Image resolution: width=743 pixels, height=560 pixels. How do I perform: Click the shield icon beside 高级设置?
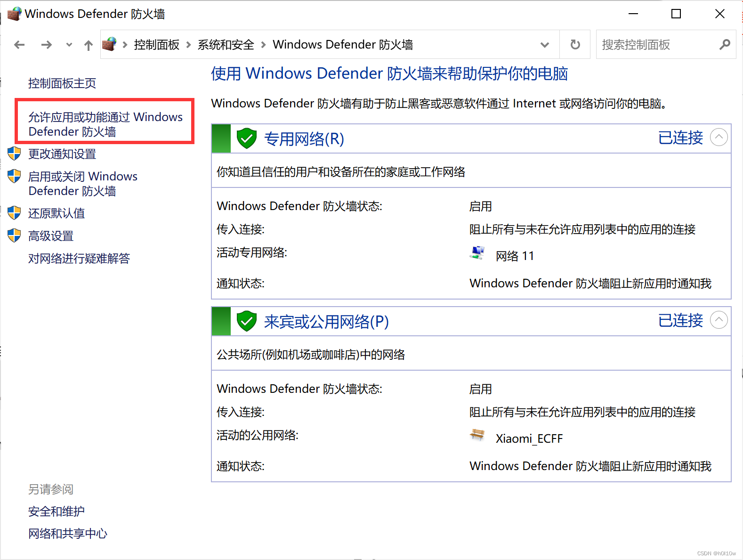point(15,235)
